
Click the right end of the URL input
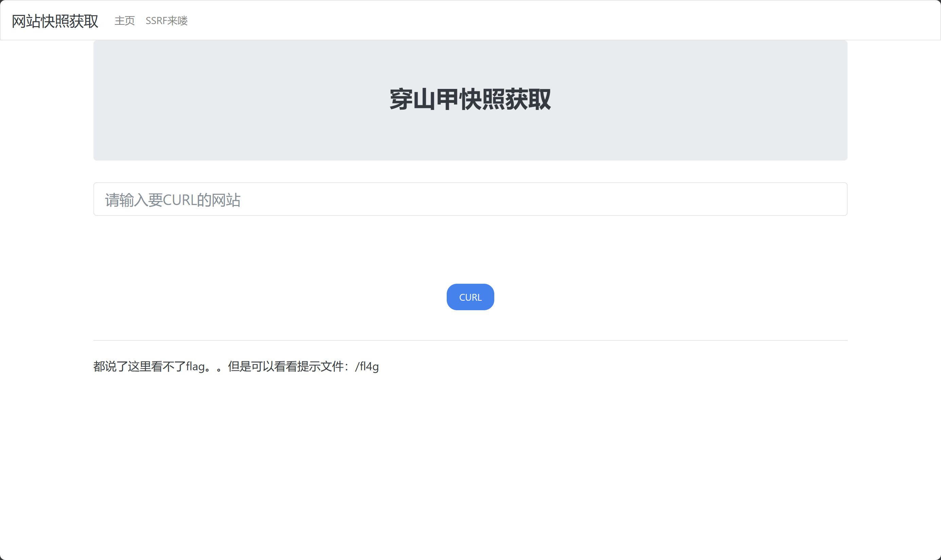pyautogui.click(x=831, y=199)
